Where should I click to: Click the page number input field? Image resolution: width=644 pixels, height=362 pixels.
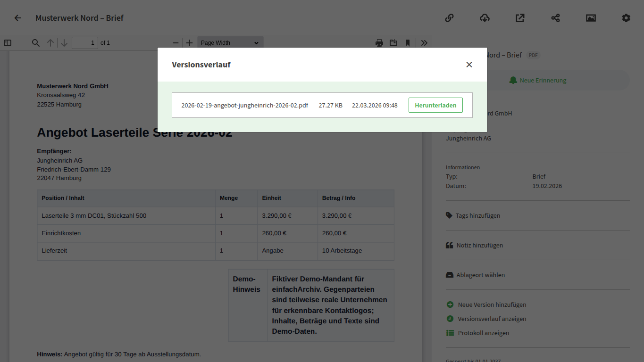click(85, 43)
